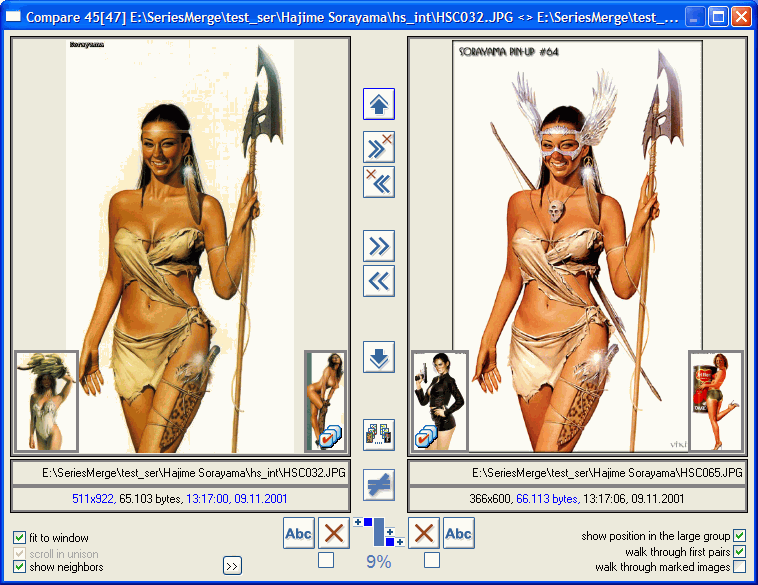This screenshot has width=758, height=585.
Task: Click right pane neighbor thumbnail of woman with gun
Action: pyautogui.click(x=439, y=401)
